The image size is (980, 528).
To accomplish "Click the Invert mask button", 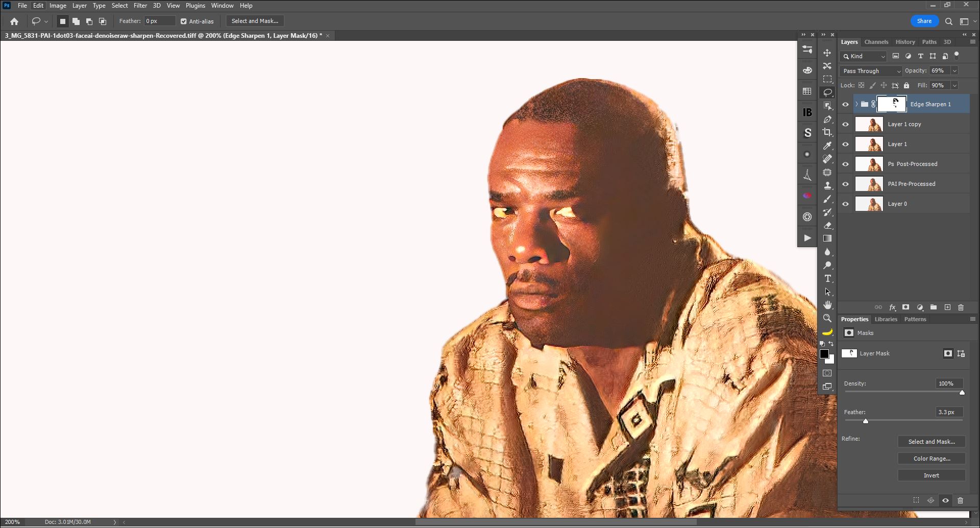I will pyautogui.click(x=931, y=475).
